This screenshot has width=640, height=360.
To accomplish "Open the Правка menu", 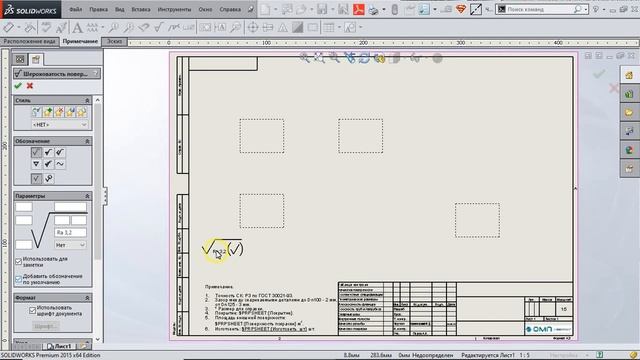I will [98, 9].
